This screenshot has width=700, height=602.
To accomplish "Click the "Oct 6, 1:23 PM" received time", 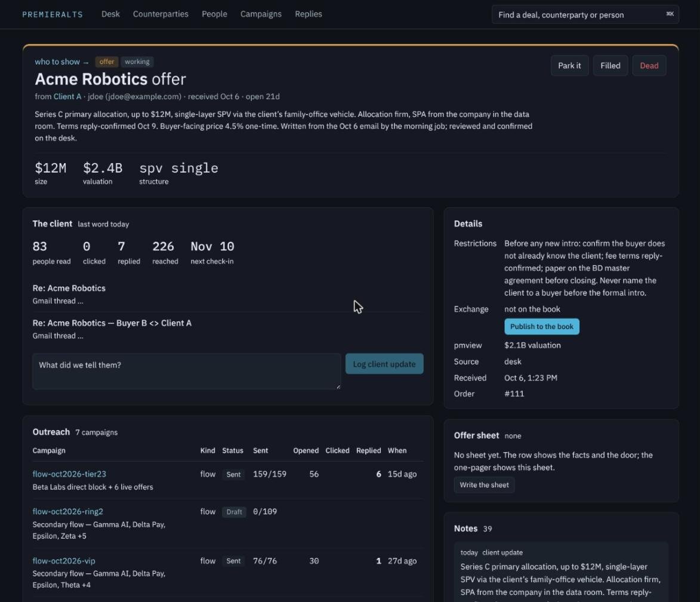I will coord(531,378).
